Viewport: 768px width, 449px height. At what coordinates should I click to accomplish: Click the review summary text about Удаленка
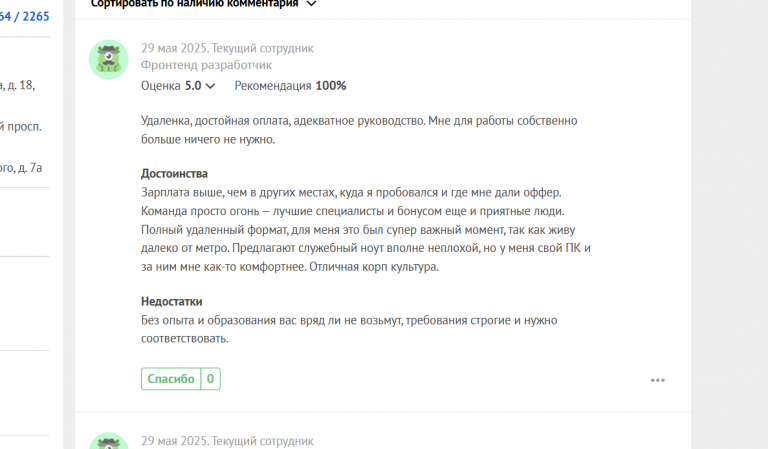[x=359, y=130]
